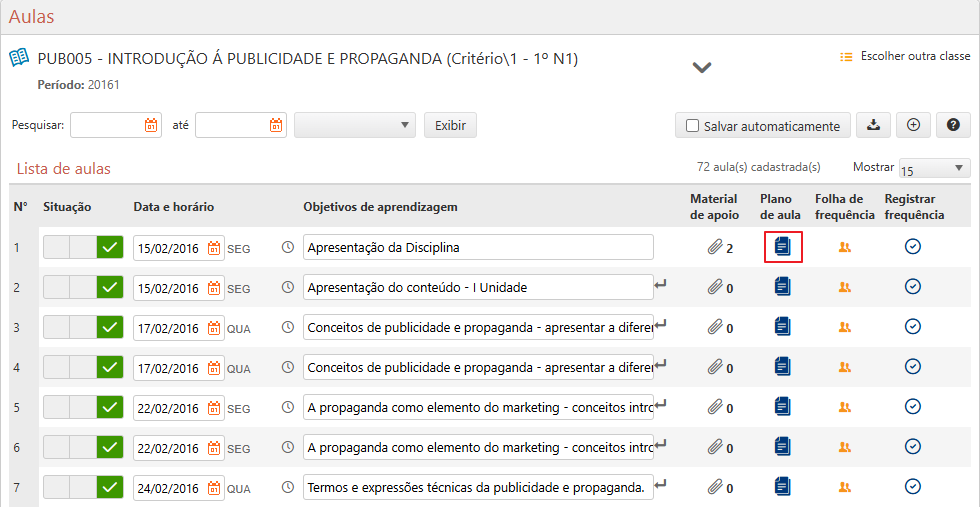The width and height of the screenshot is (980, 507).
Task: Open calendar of 'até' end date
Action: click(x=276, y=125)
